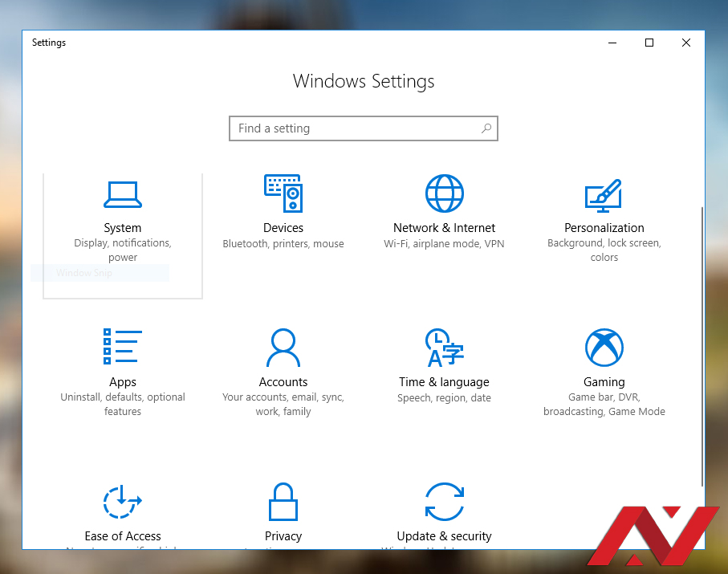Click the 'Display, notifications, power' description text
Viewport: 728px width, 574px height.
(123, 250)
